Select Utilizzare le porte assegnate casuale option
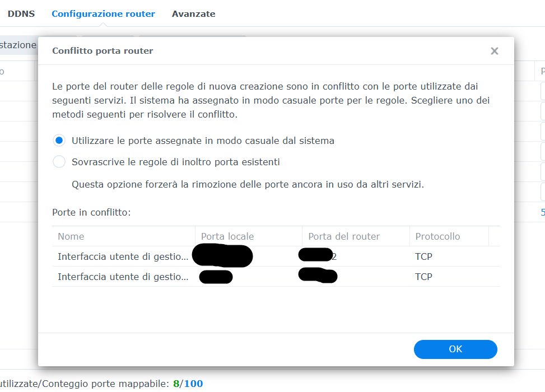The height and width of the screenshot is (392, 545). click(x=59, y=141)
